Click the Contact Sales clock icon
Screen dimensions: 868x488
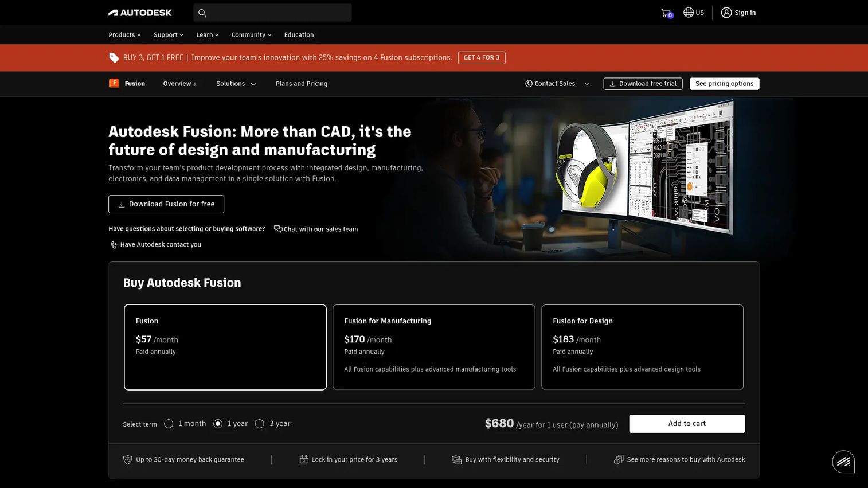pos(529,84)
